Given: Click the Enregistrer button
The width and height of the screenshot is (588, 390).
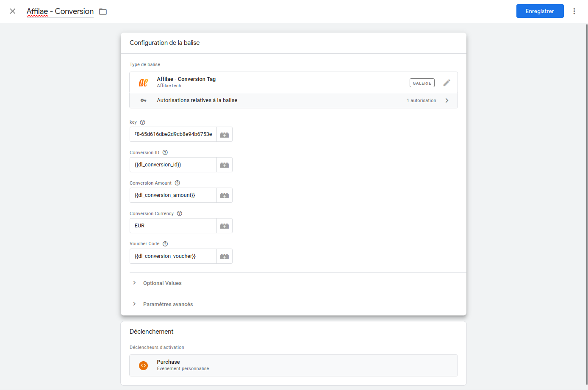Looking at the screenshot, I should [540, 11].
